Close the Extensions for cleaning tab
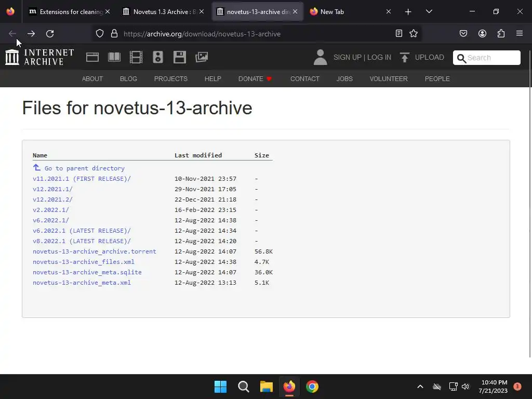 pos(108,11)
